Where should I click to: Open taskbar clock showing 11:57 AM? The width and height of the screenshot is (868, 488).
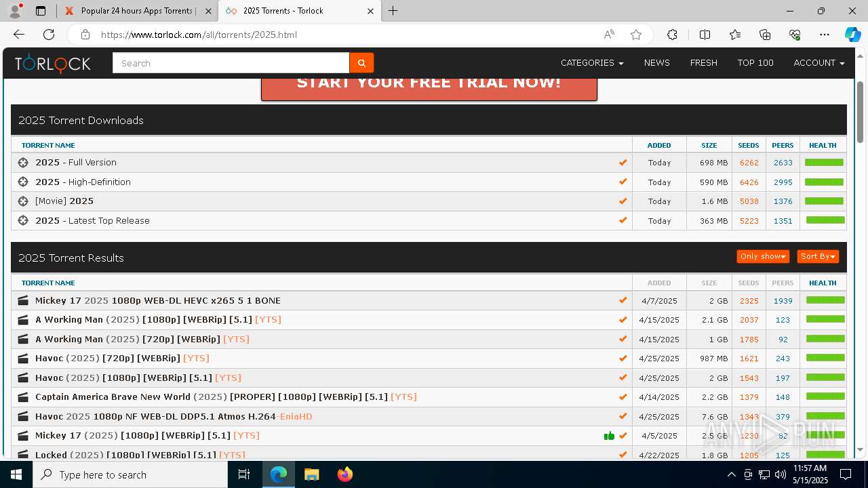point(810,474)
